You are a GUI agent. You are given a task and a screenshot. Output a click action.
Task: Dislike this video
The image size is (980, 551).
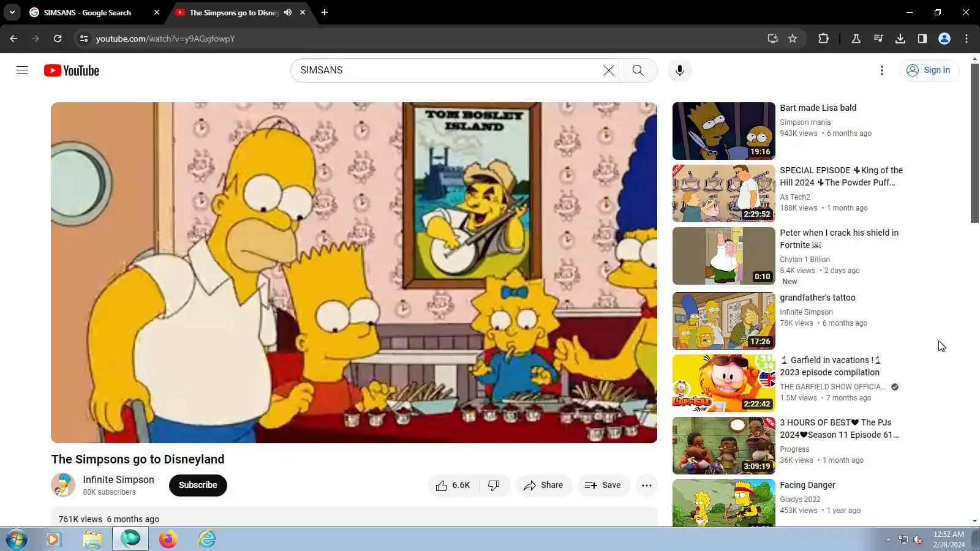(x=494, y=485)
